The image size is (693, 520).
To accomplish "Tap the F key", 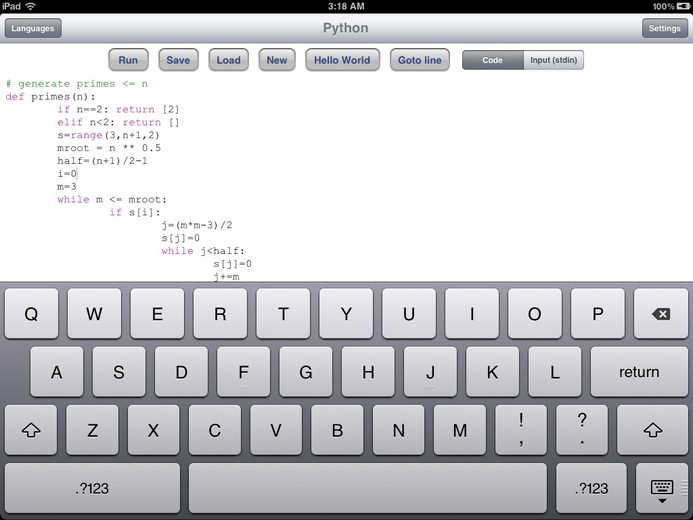I will (244, 372).
